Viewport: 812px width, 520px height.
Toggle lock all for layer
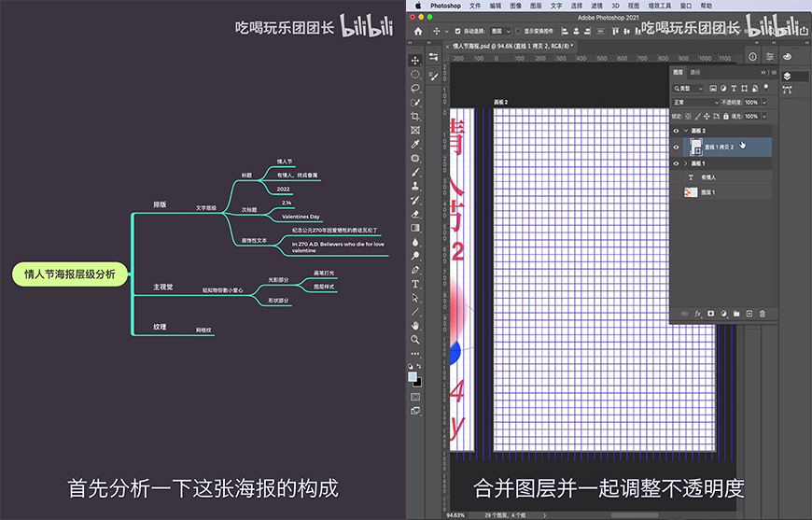726,117
